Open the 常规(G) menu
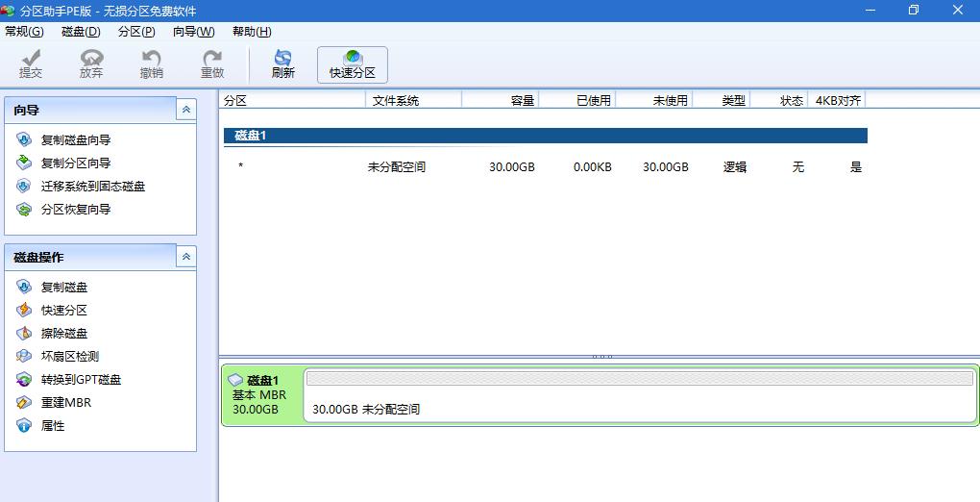980x502 pixels. (24, 32)
